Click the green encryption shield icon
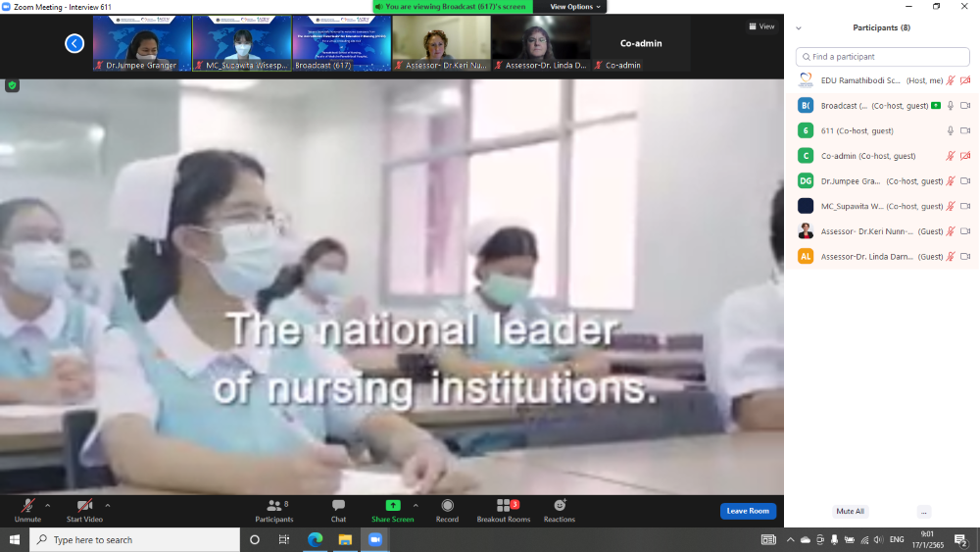This screenshot has width=980, height=552. tap(12, 85)
